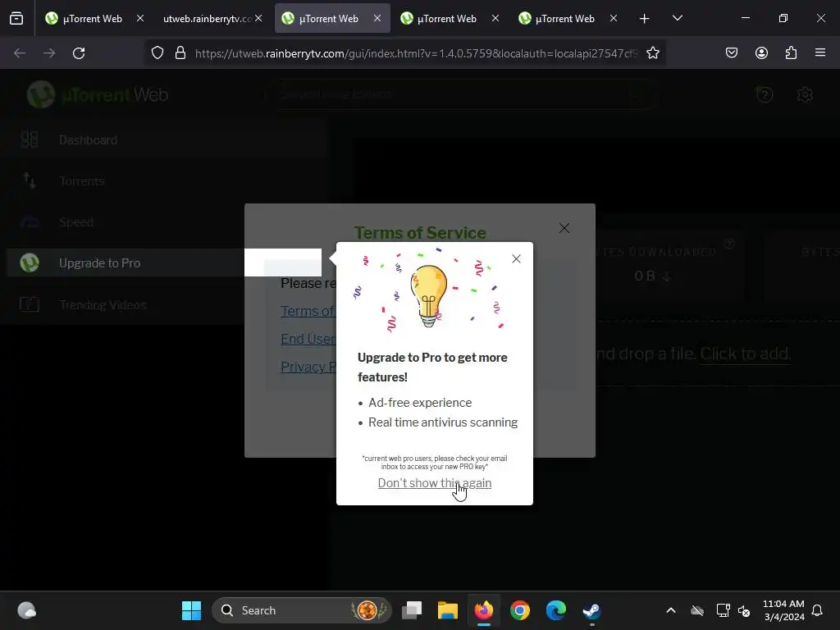Screen dimensions: 840x630
Task: Click the Torrents arrows icon
Action: 30,181
